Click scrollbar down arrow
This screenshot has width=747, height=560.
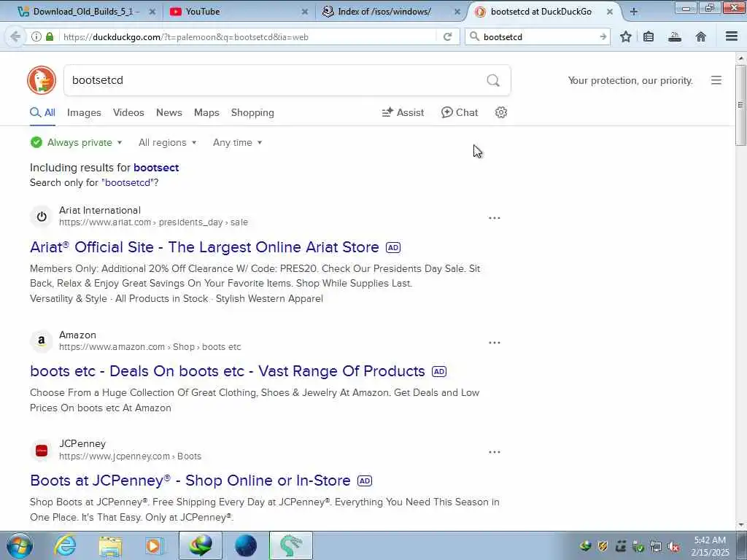(x=740, y=525)
